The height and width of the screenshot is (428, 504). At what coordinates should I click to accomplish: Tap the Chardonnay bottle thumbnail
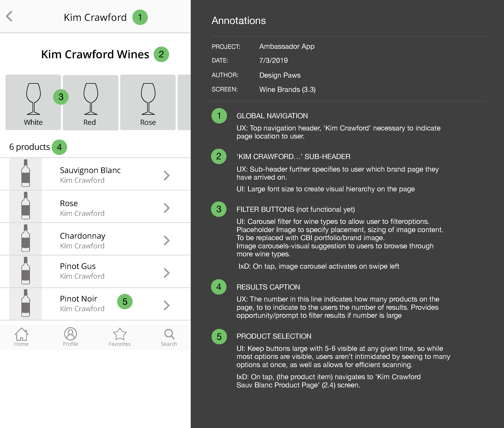25,239
